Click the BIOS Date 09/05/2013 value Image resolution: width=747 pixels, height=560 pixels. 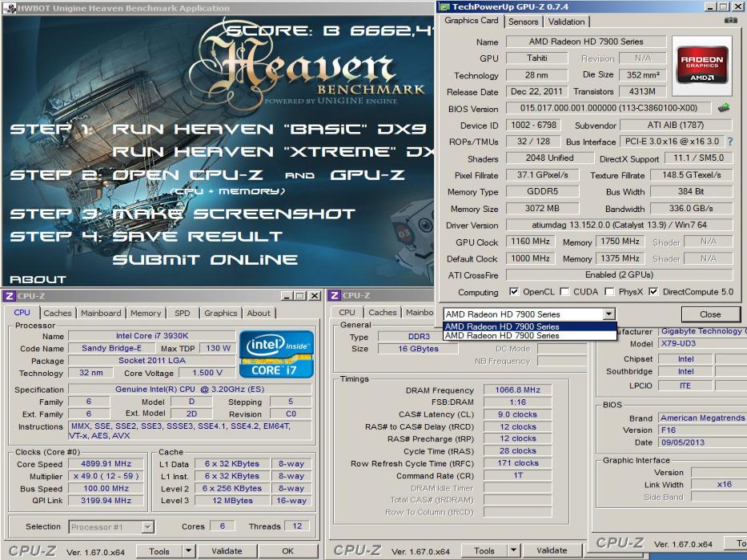(703, 442)
